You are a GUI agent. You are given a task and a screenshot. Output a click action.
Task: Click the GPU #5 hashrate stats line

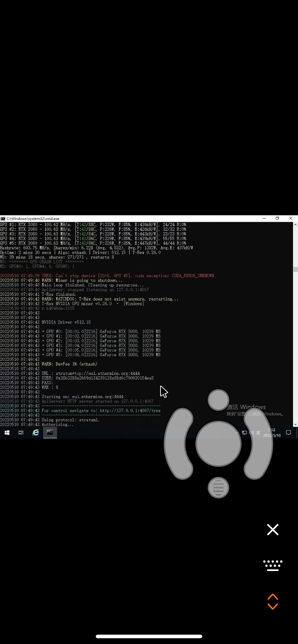pos(93,243)
